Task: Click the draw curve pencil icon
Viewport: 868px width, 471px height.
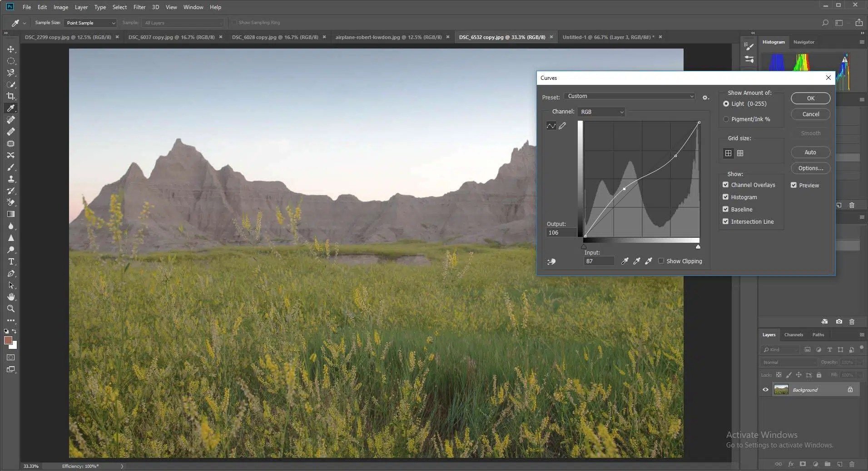Action: 562,126
